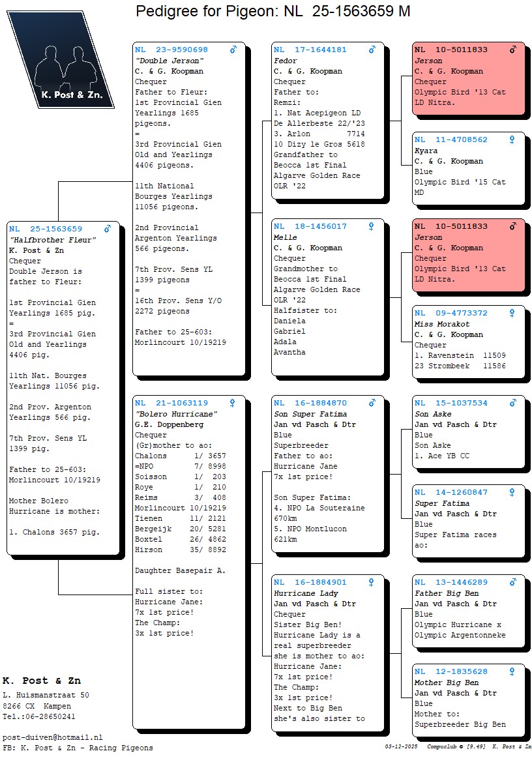Click the telephone number 06-28650241
The image size is (532, 764).
(x=46, y=716)
